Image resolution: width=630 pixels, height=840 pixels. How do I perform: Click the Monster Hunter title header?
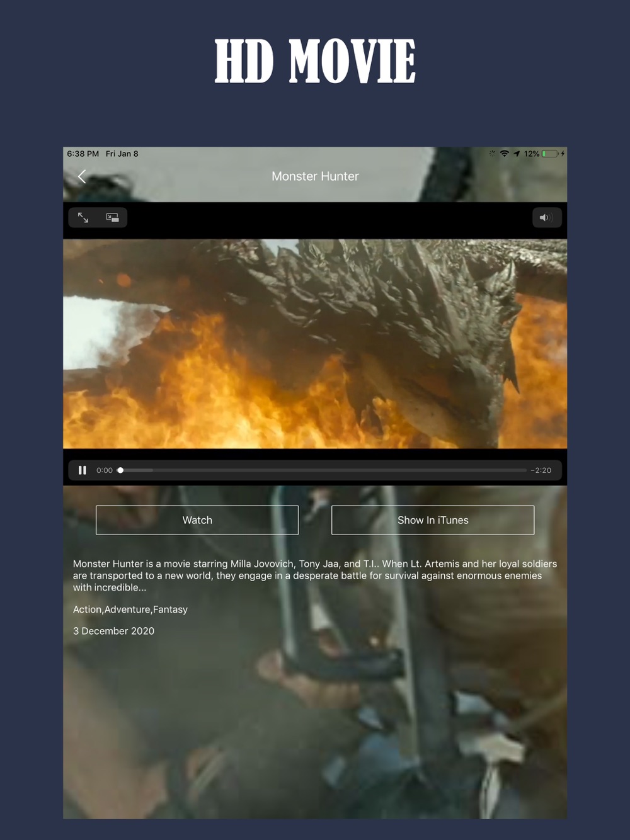(315, 176)
